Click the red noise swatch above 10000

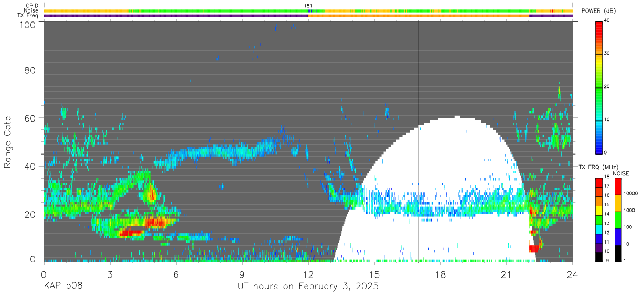617,186
